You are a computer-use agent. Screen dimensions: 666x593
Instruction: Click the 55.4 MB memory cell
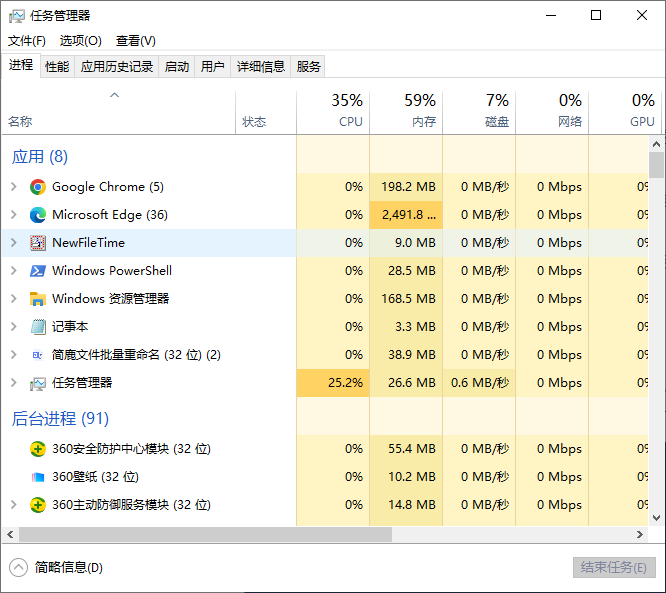(406, 449)
